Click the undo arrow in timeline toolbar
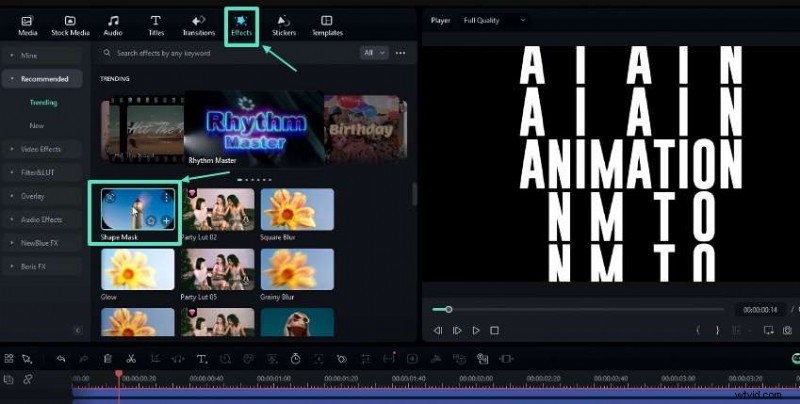Viewport: 800px width, 404px height. click(x=61, y=358)
